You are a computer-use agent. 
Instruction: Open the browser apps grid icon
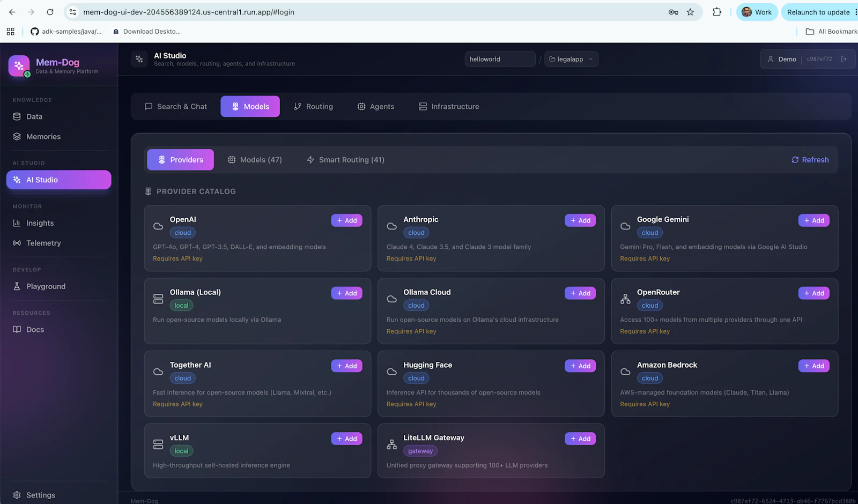pos(11,32)
